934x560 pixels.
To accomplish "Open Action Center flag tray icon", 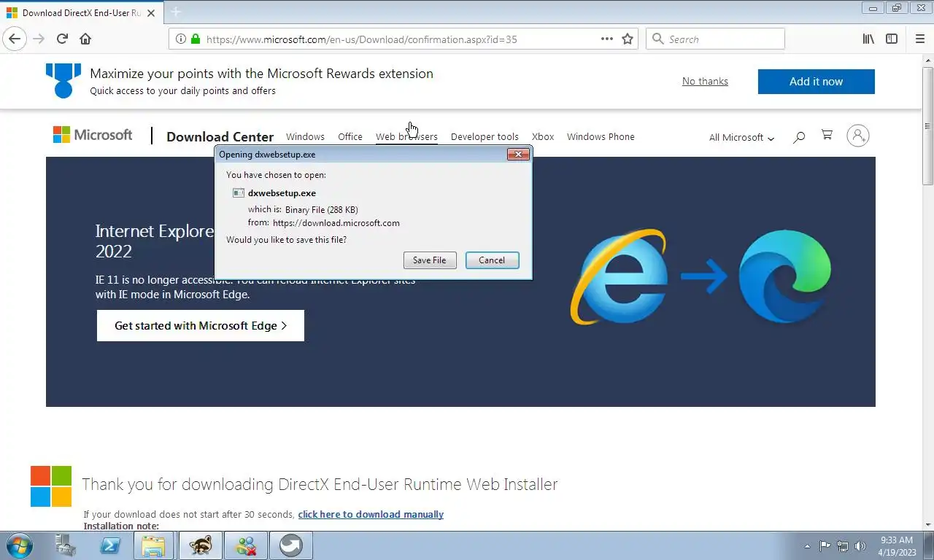I will tap(825, 546).
